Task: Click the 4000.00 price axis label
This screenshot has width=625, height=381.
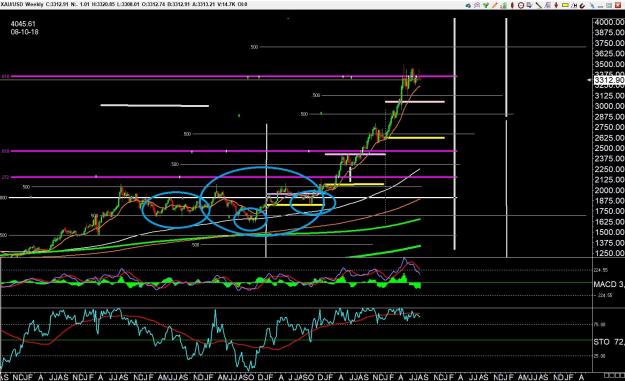Action: pos(609,22)
